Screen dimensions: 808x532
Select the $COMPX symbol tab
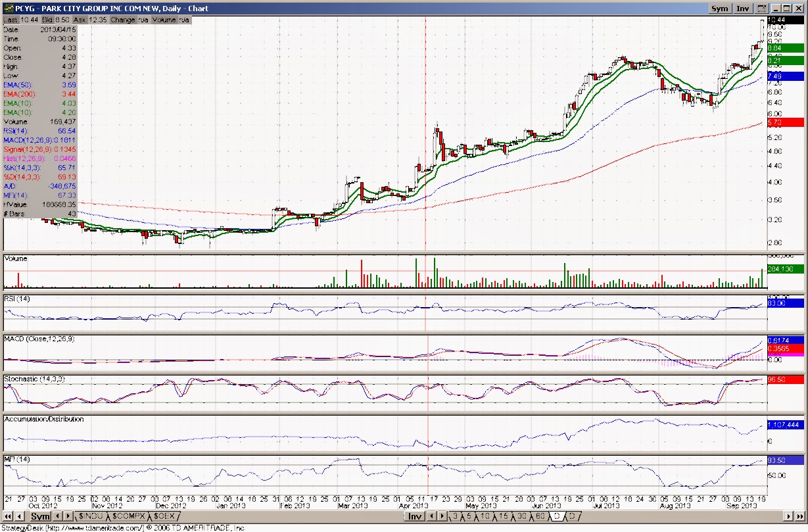pos(128,516)
